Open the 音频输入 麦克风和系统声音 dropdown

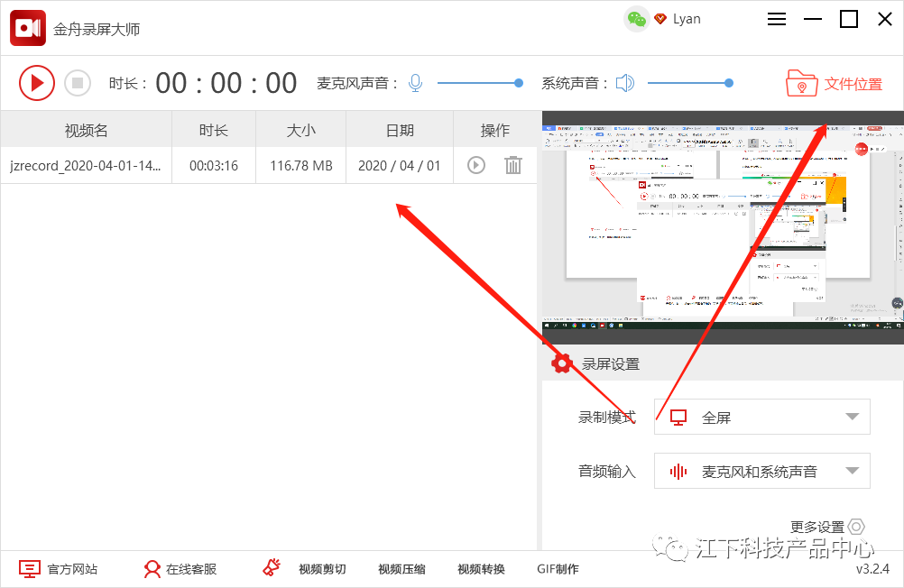coord(761,471)
